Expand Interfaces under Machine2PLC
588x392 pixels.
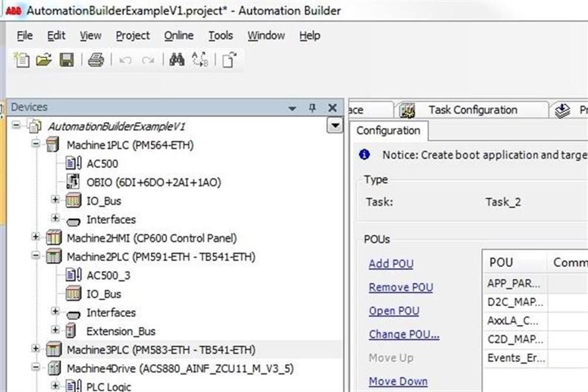55,311
